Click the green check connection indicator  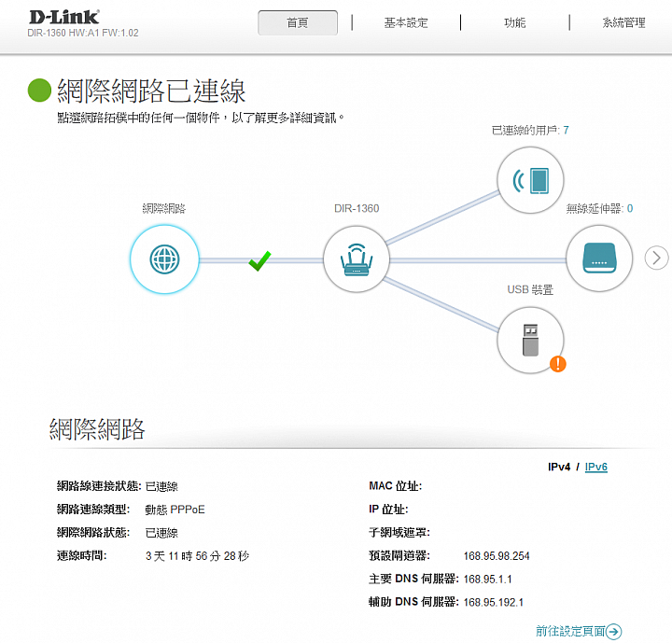(259, 260)
